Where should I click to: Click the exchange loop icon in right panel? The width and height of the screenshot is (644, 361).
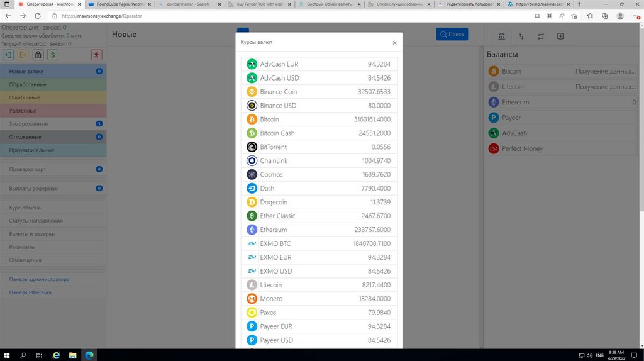click(x=541, y=36)
